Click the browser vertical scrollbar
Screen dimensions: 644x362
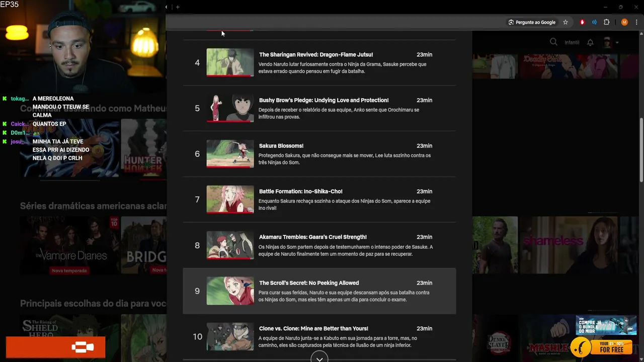point(641,150)
